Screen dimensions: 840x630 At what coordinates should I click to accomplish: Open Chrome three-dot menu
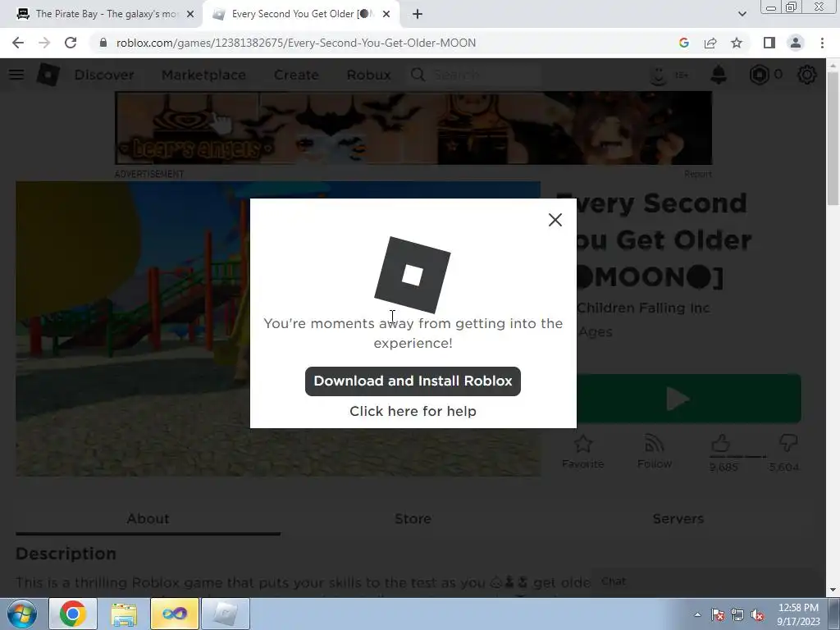pyautogui.click(x=822, y=43)
